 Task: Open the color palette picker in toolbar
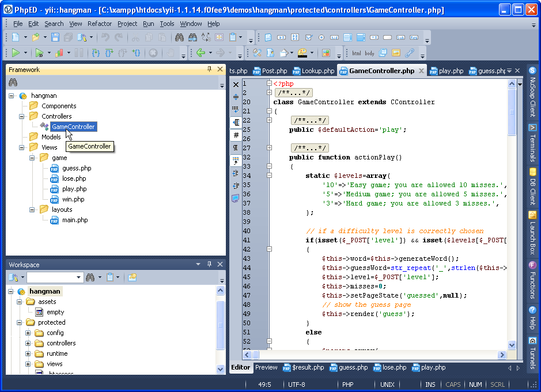point(302,53)
